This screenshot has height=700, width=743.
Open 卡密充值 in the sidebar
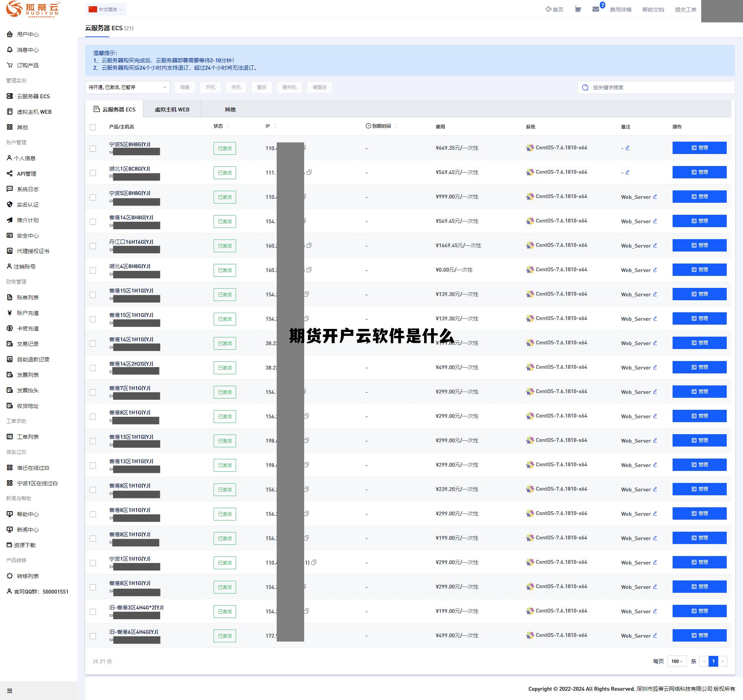point(27,329)
